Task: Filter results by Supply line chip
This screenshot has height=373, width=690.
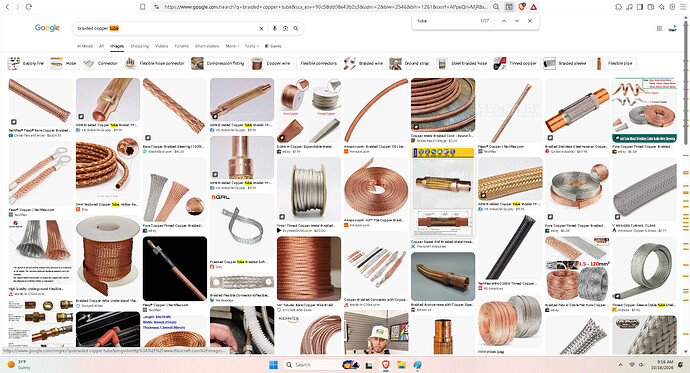Action: click(x=27, y=63)
